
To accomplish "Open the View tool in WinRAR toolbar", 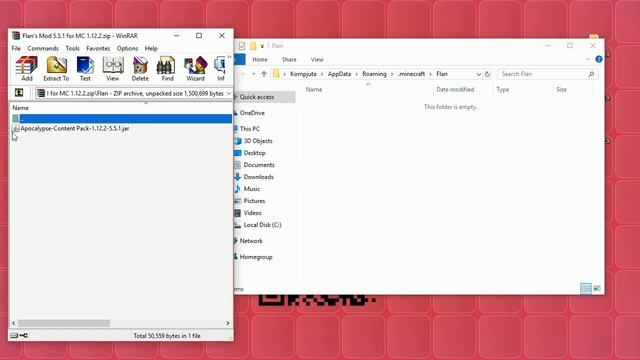I will pos(113,69).
